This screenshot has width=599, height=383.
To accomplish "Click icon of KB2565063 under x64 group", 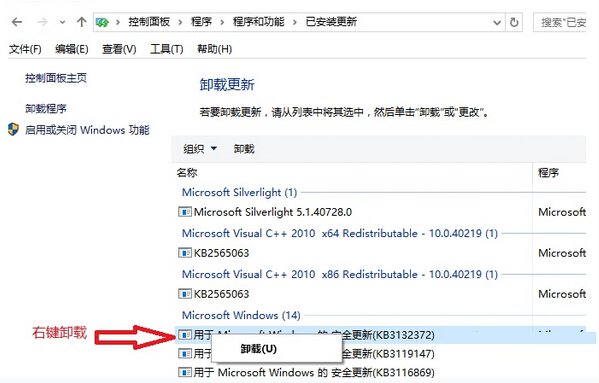I will [x=185, y=252].
